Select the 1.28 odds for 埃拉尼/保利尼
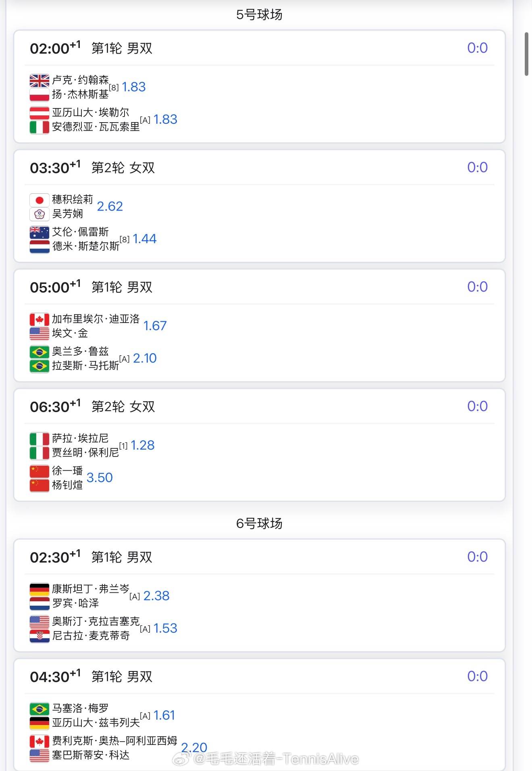The height and width of the screenshot is (771, 532). 143,445
